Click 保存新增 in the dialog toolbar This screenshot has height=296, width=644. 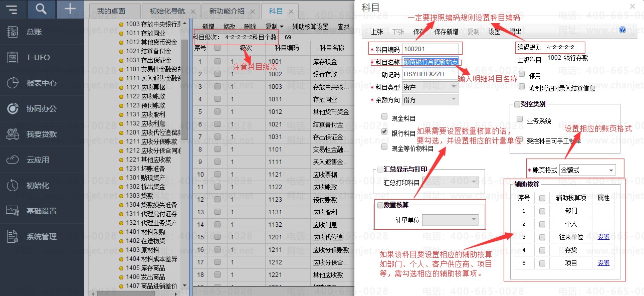446,32
